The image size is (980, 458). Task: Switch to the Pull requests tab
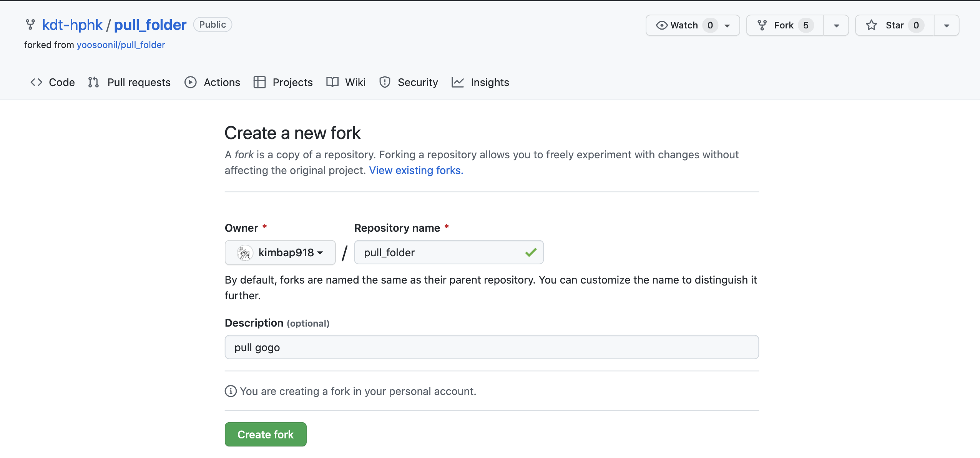pos(129,82)
